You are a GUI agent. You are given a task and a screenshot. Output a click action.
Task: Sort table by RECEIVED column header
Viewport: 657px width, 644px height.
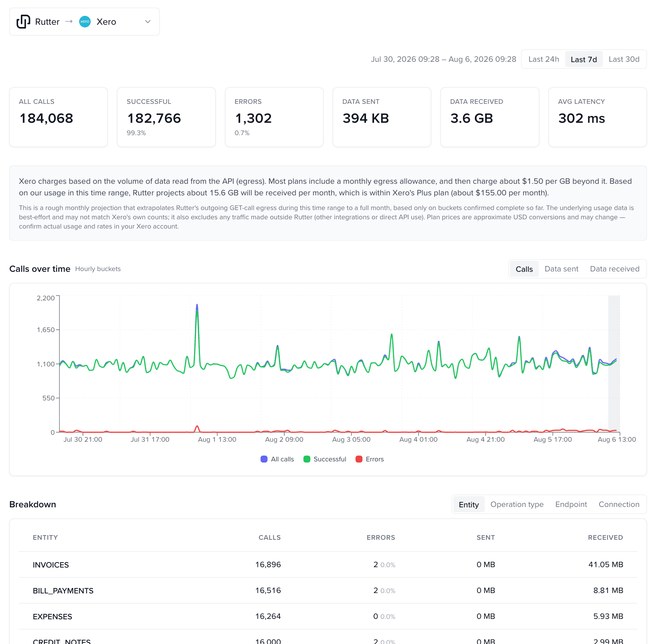click(605, 537)
